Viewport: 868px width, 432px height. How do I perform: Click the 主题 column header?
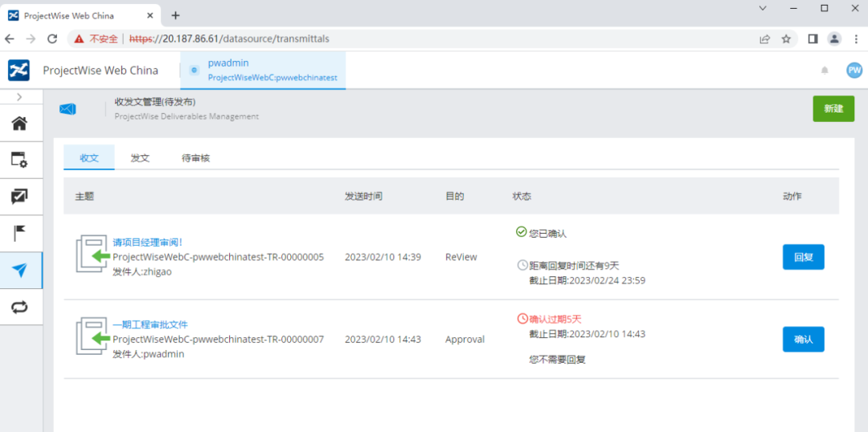click(x=84, y=197)
